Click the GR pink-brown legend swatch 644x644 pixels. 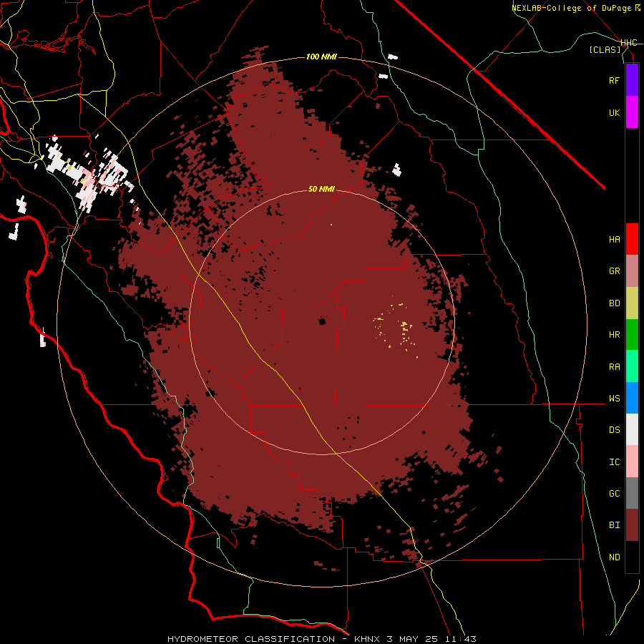[x=632, y=271]
